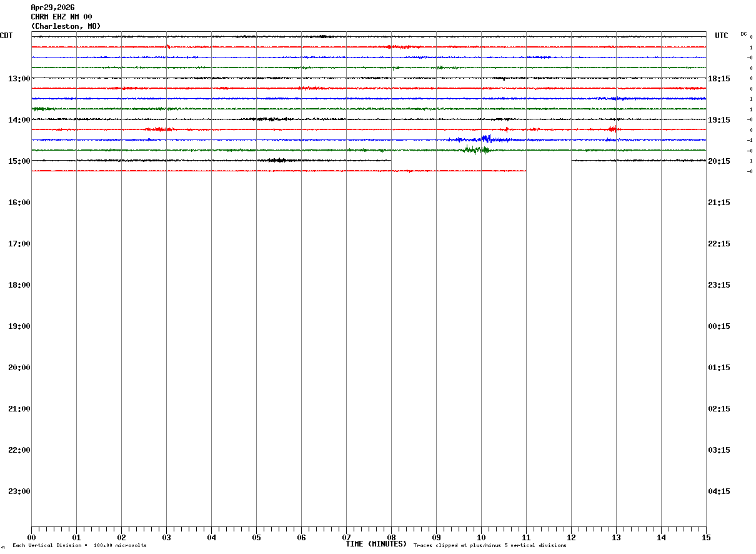Click the 20:15 UTC time label
Viewport: 756px width, 554px height.
719,161
